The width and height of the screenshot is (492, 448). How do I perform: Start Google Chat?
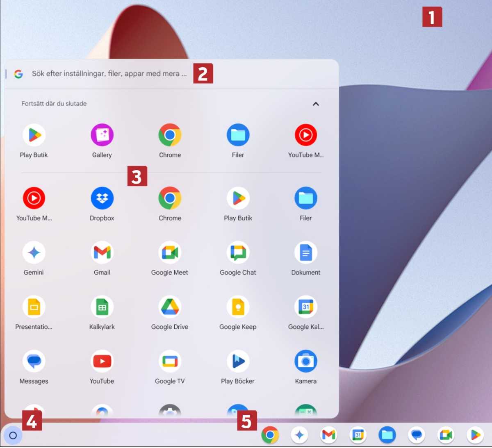tap(238, 253)
